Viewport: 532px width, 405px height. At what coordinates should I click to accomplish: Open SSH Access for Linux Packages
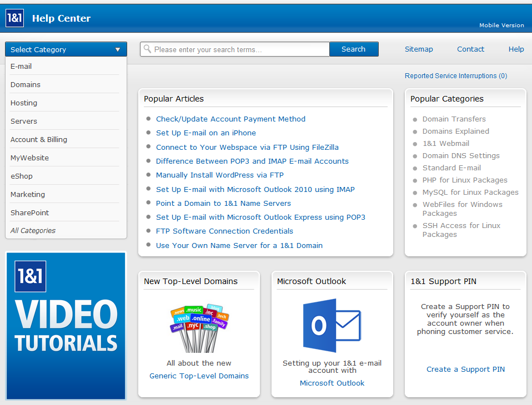[461, 230]
